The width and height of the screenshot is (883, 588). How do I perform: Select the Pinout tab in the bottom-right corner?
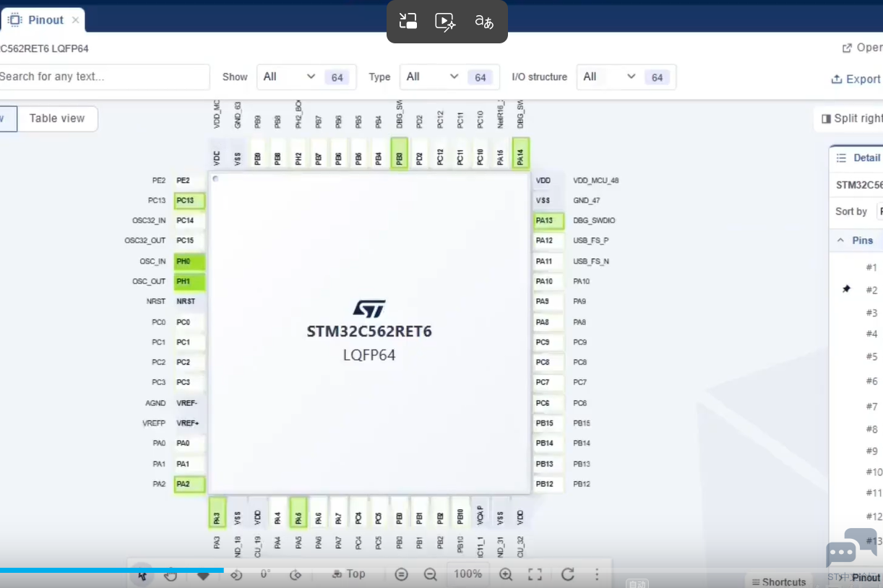click(865, 577)
